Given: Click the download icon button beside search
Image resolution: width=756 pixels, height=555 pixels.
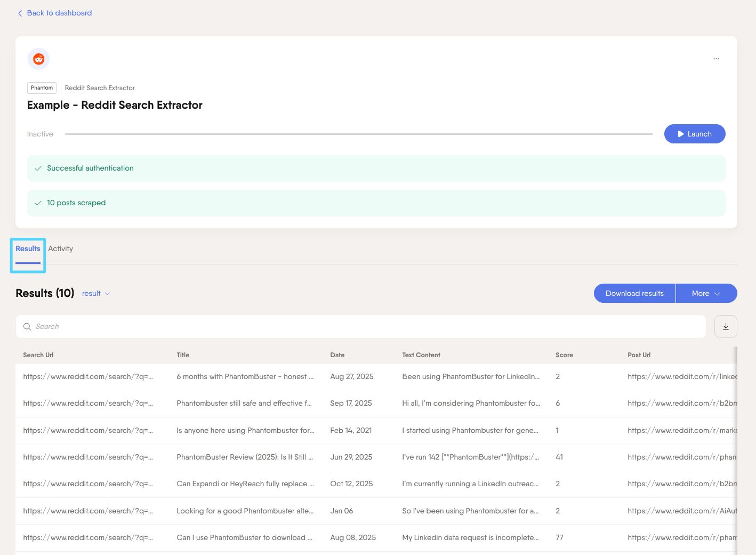Looking at the screenshot, I should 726,326.
